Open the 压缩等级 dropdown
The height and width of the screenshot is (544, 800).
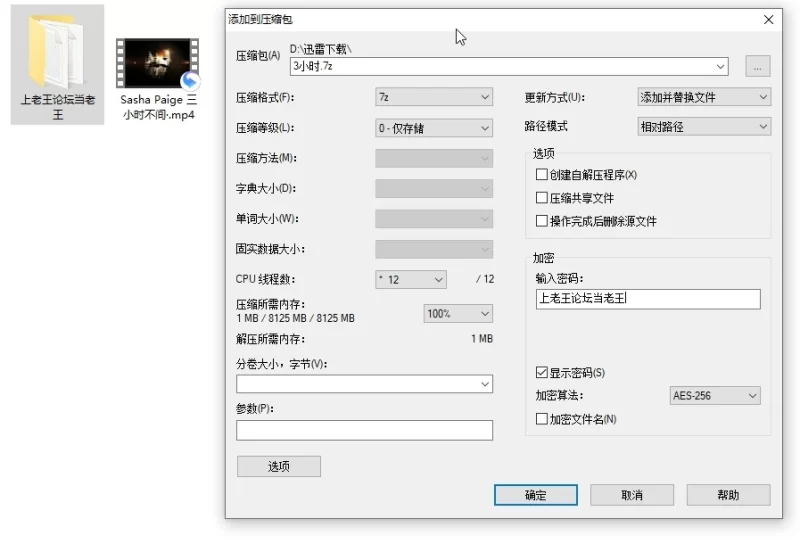click(x=434, y=128)
